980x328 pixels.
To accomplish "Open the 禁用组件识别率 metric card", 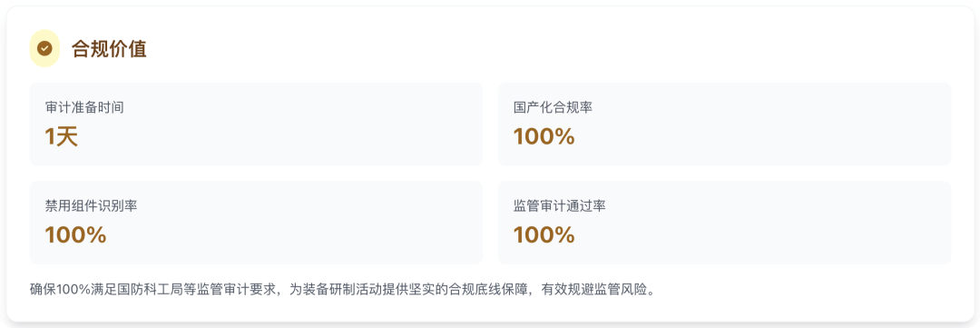I will (x=256, y=223).
